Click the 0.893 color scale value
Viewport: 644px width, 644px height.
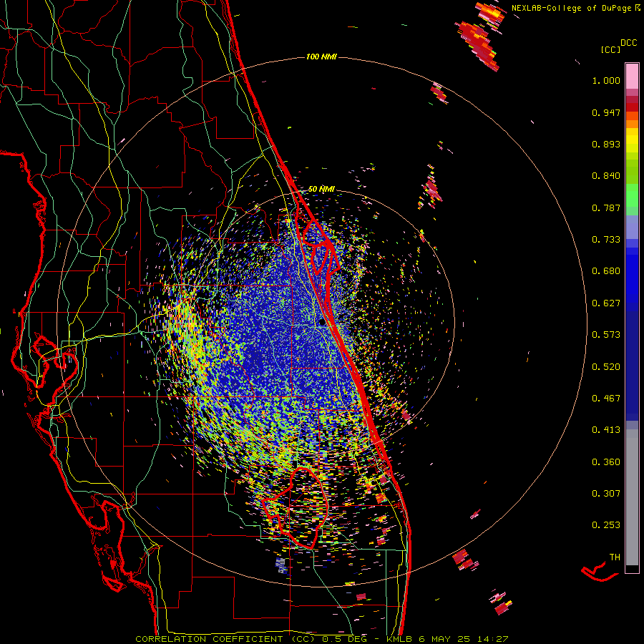(x=606, y=144)
